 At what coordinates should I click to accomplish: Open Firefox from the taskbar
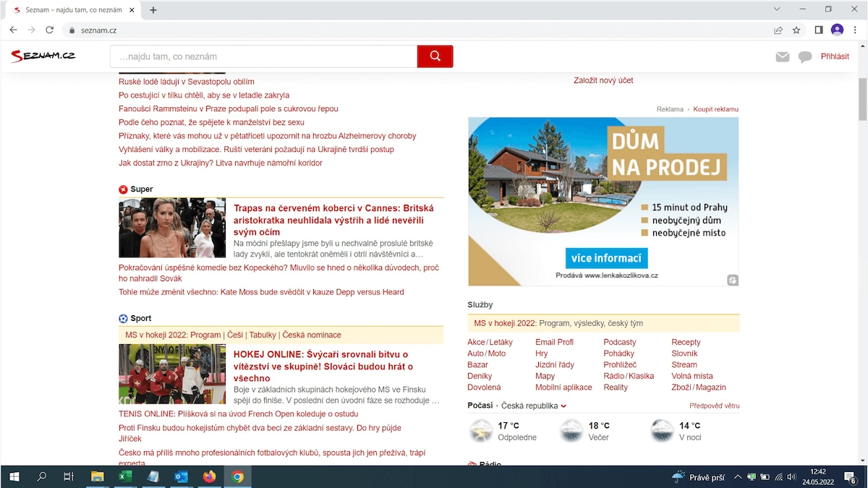(x=209, y=476)
